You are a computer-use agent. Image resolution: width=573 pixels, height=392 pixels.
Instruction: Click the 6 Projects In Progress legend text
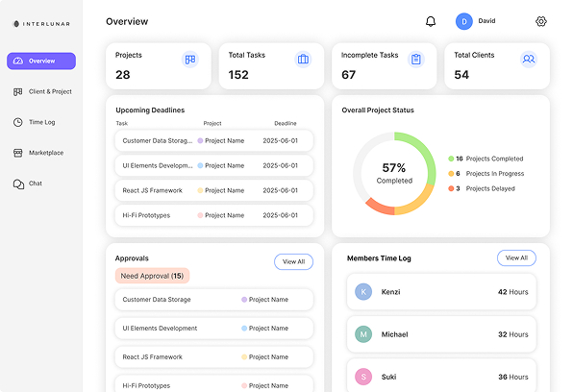[x=489, y=174]
